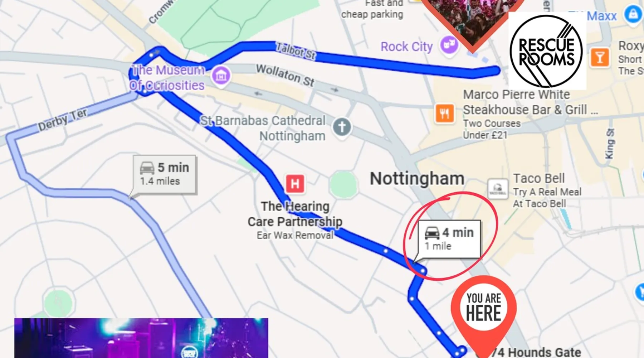Click the blue parking icon near Maxx
644x358 pixels.
click(633, 15)
